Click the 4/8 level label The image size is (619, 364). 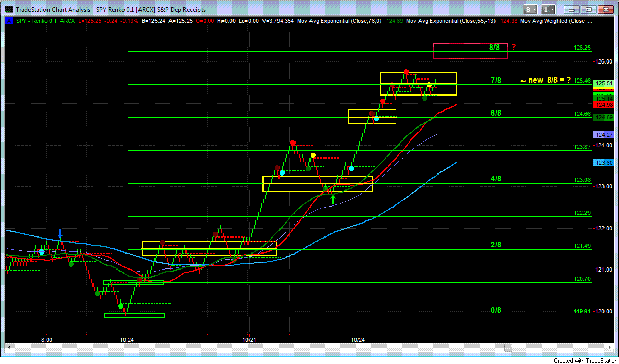click(496, 180)
